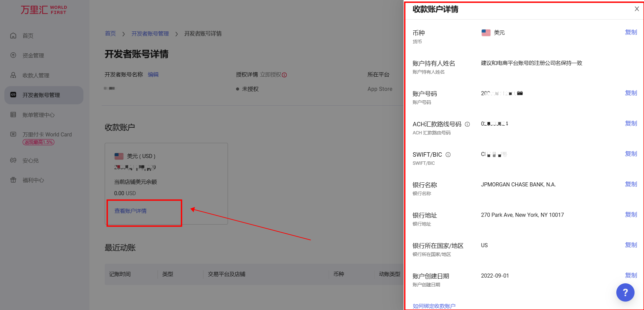Click the 建议和电商平台账号的注册公司名保持一致 text
This screenshot has width=644, height=310.
[x=532, y=63]
